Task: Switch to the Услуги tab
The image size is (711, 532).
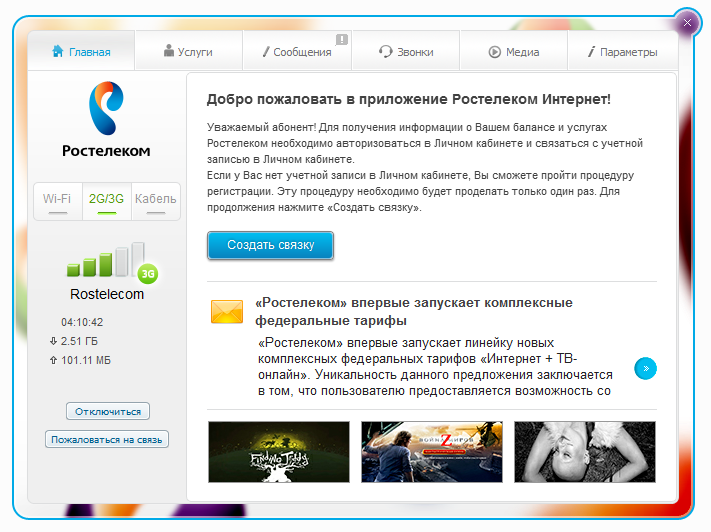Action: tap(189, 51)
